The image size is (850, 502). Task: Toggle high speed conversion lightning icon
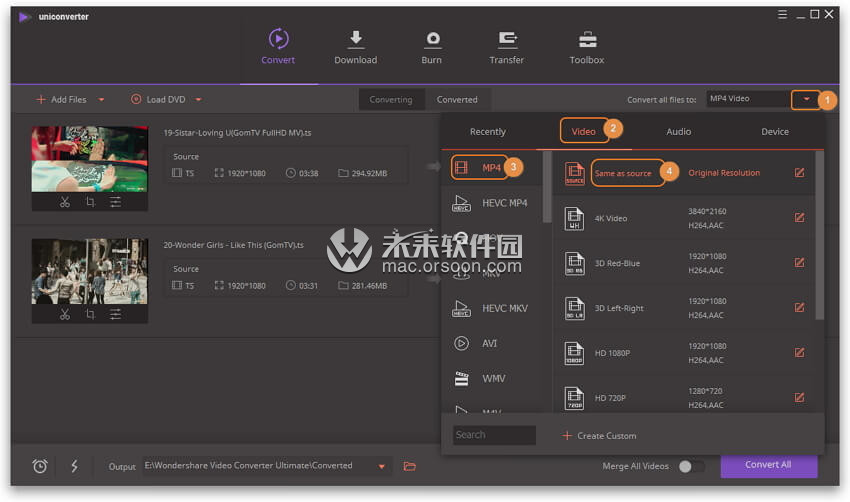point(74,466)
